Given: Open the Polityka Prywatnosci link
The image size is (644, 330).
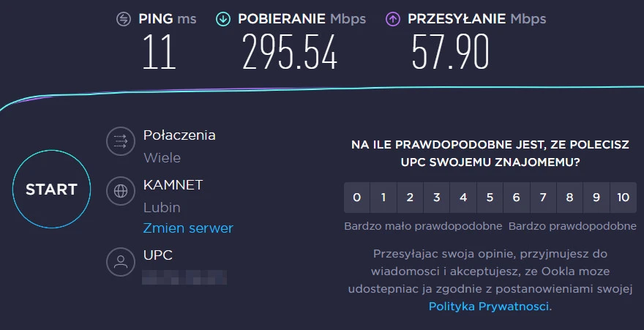Looking at the screenshot, I should pyautogui.click(x=488, y=307).
